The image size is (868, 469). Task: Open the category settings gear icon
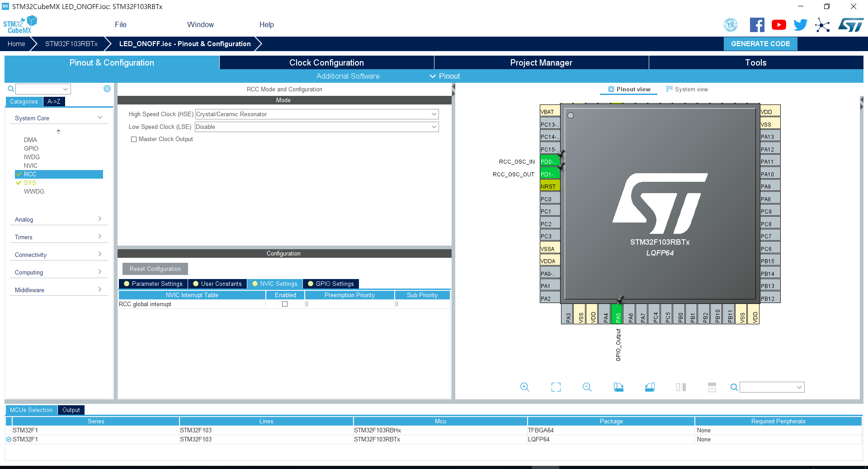[x=107, y=89]
